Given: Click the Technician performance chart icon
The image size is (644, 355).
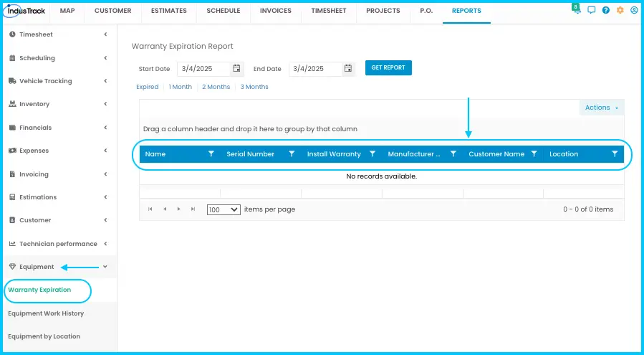Looking at the screenshot, I should tap(12, 244).
